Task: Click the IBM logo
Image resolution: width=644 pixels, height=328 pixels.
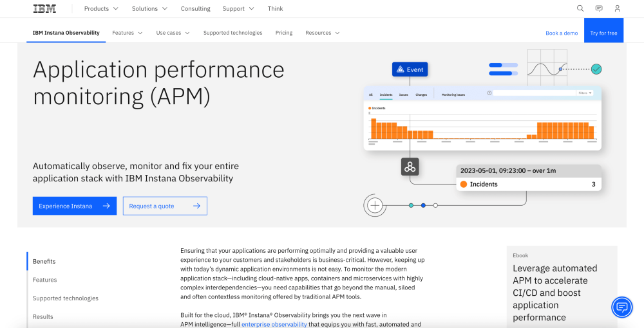Action: coord(44,8)
